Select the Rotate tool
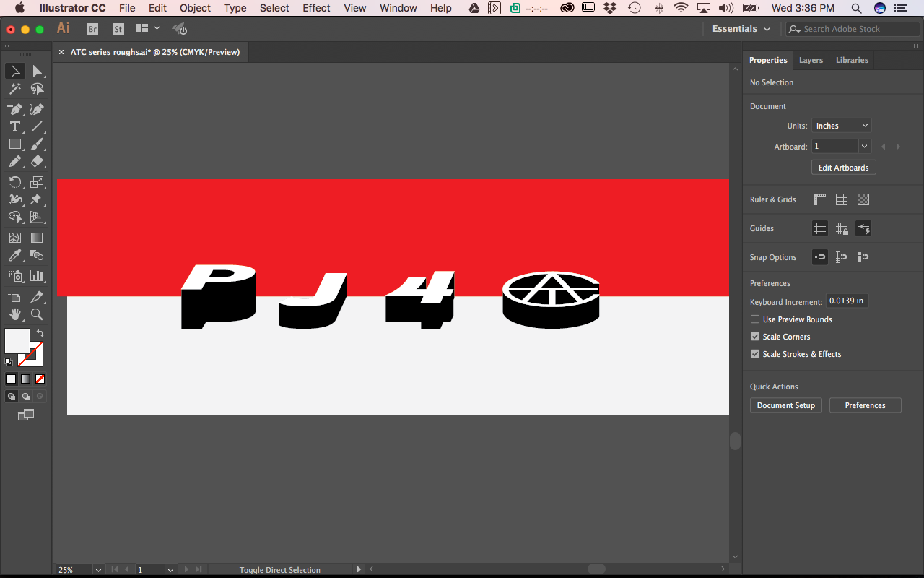Image resolution: width=924 pixels, height=578 pixels. (15, 182)
